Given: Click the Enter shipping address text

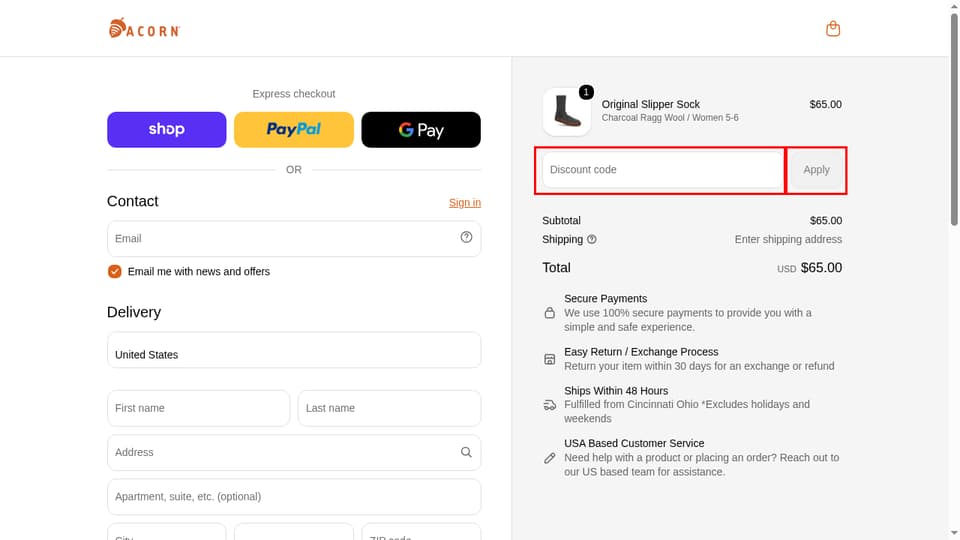Looking at the screenshot, I should click(788, 239).
